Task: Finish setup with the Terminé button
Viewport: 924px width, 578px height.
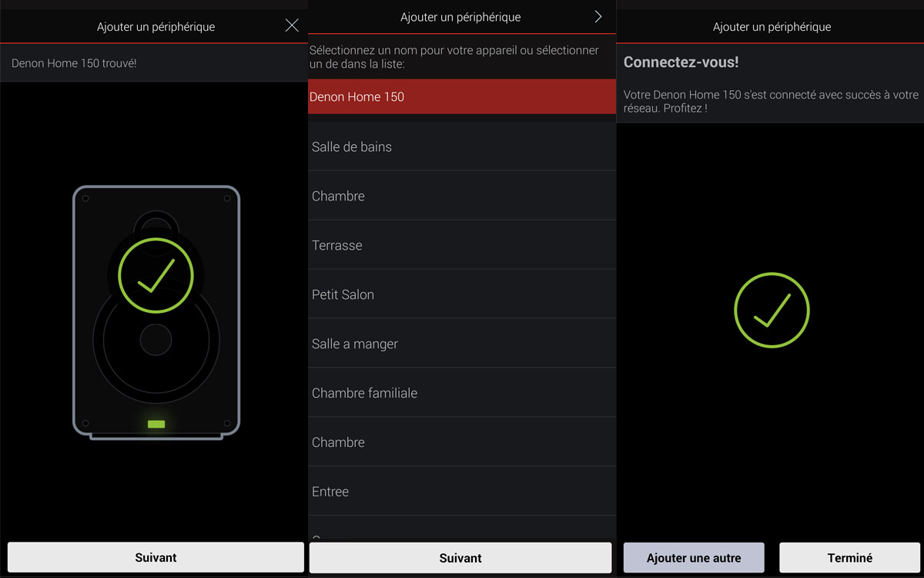Action: [x=850, y=558]
